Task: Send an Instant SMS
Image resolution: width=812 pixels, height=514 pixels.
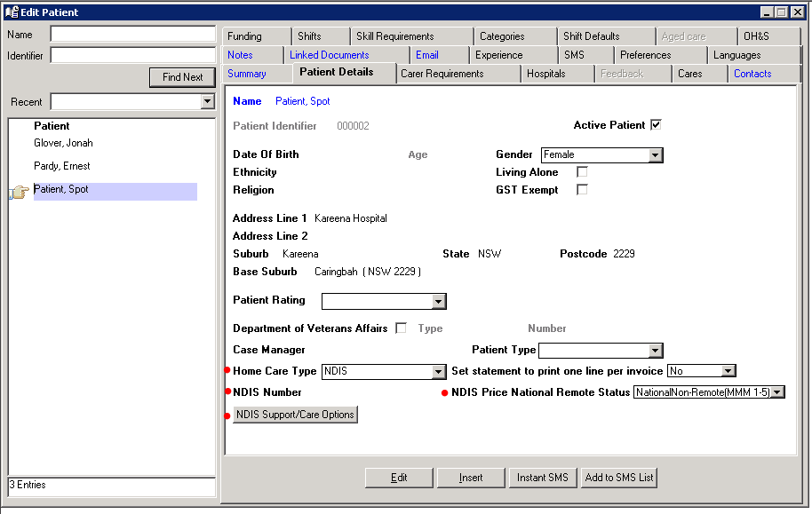Action: coord(542,478)
